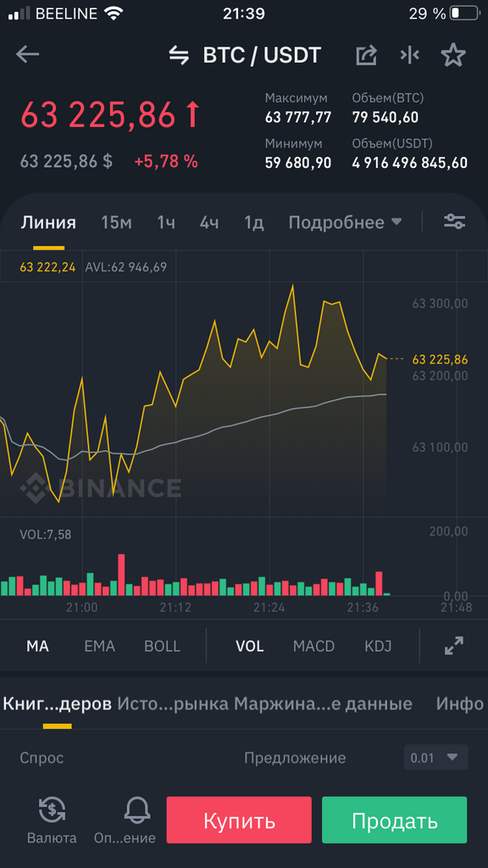Switch to the 4ч interval
This screenshot has height=868, width=488.
(x=209, y=223)
